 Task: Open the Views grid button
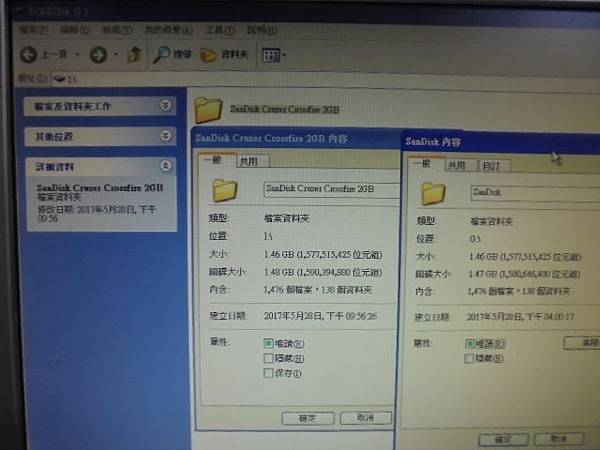[271, 55]
